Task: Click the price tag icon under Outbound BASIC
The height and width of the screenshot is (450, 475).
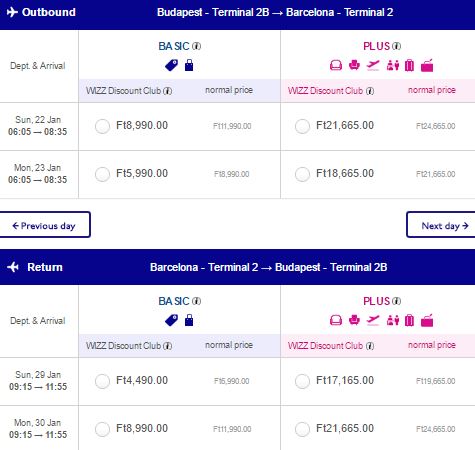Action: click(171, 65)
